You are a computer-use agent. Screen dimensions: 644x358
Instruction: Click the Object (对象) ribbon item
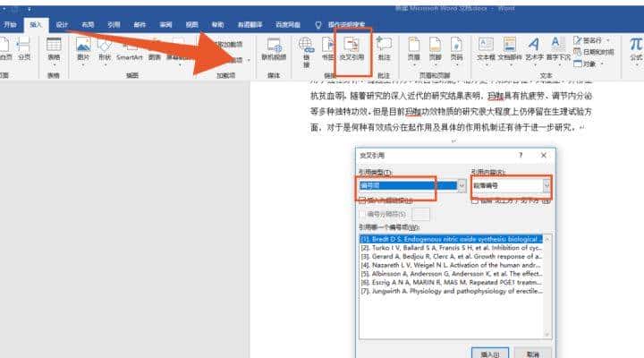[x=587, y=64]
